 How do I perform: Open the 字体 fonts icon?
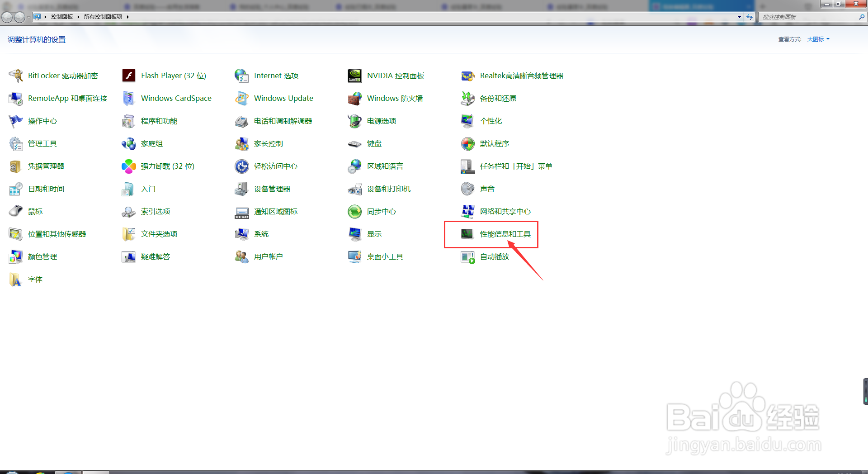coord(16,279)
